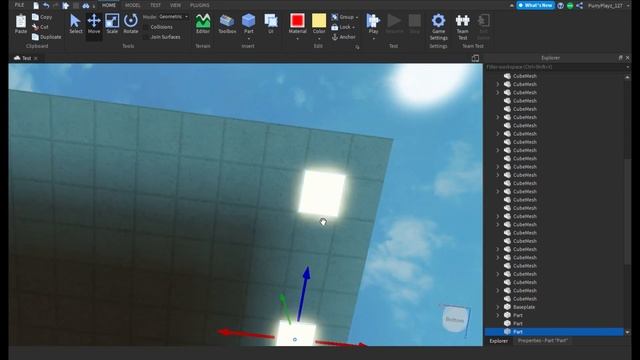
Task: Click the view selector cube labeled Bottom
Action: coord(455,320)
